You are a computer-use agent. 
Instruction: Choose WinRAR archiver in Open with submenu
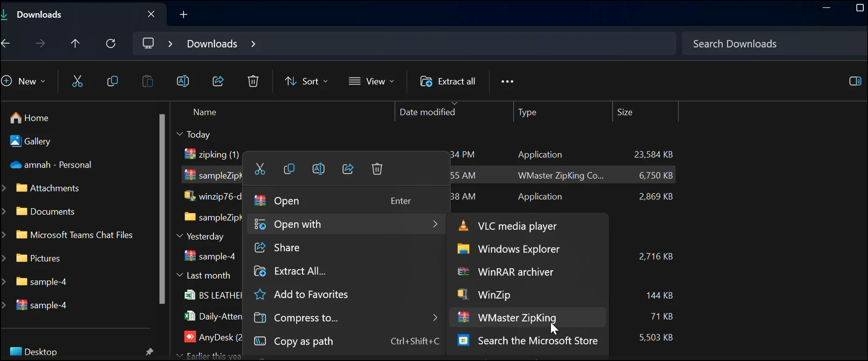tap(528, 272)
